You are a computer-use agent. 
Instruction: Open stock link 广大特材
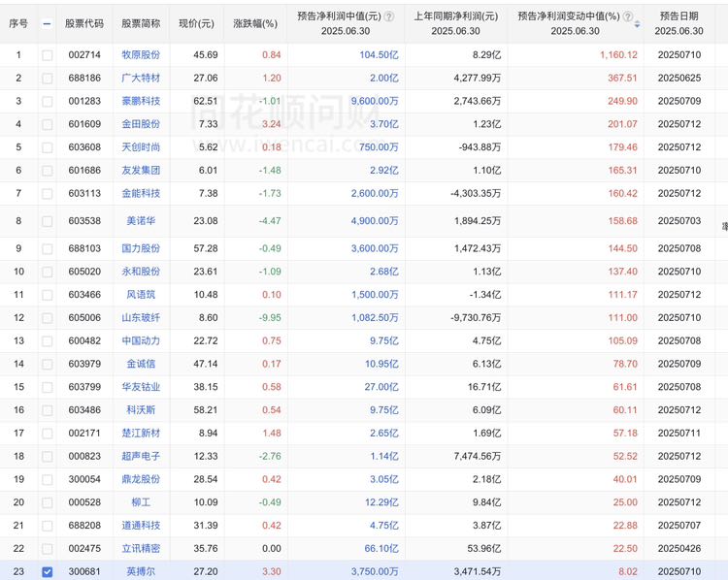pyautogui.click(x=141, y=78)
